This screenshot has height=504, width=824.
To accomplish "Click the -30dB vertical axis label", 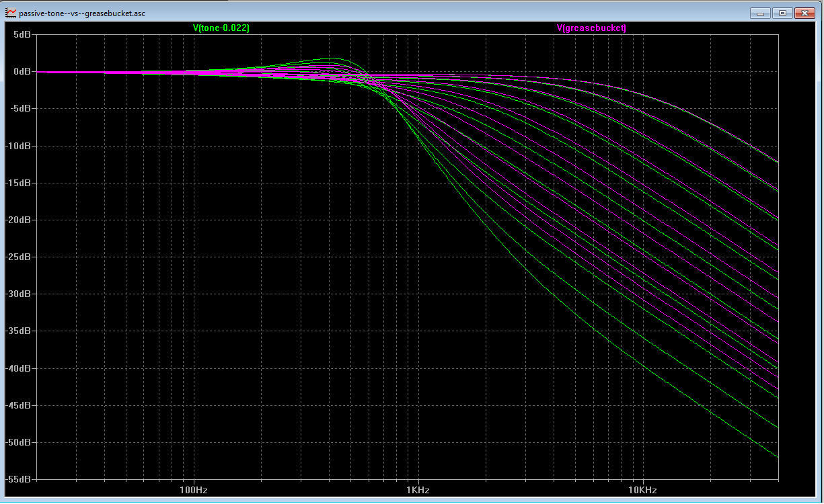I will pos(18,294).
